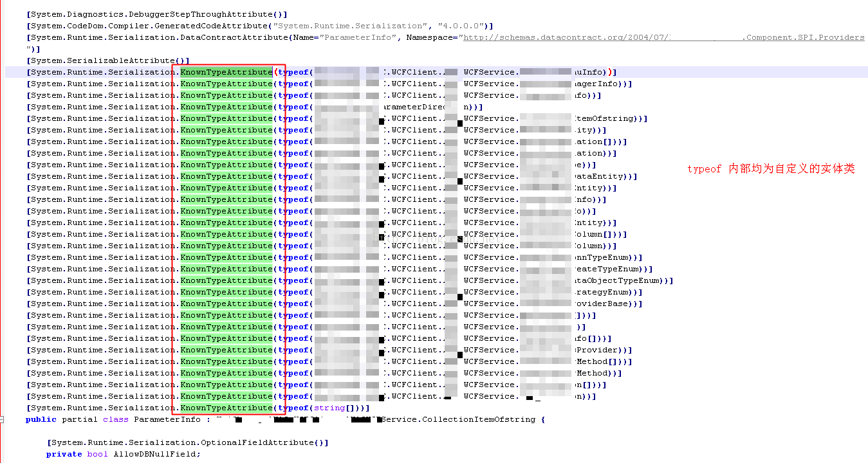Click the line ending with Method[]))]
Viewport: 868px width, 463px height.
[329, 361]
